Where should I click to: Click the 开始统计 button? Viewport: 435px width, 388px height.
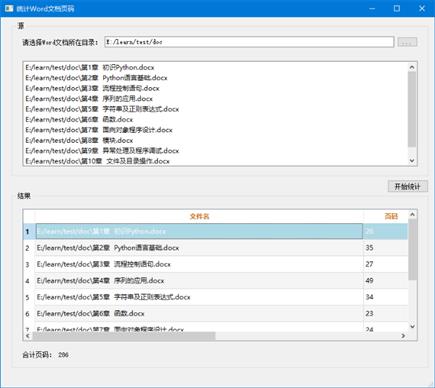click(407, 186)
